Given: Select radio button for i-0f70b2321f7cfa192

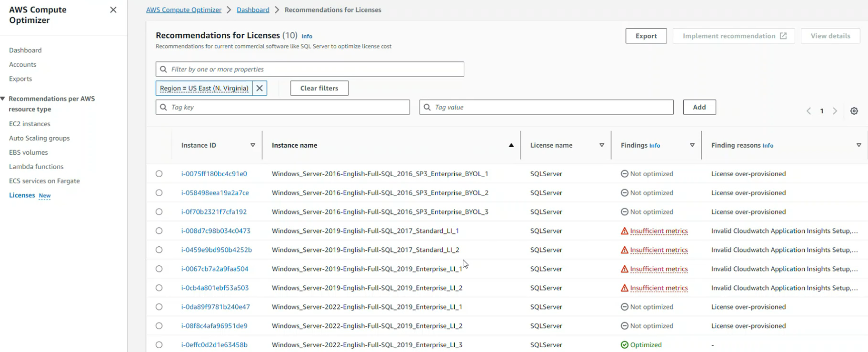Looking at the screenshot, I should [159, 212].
